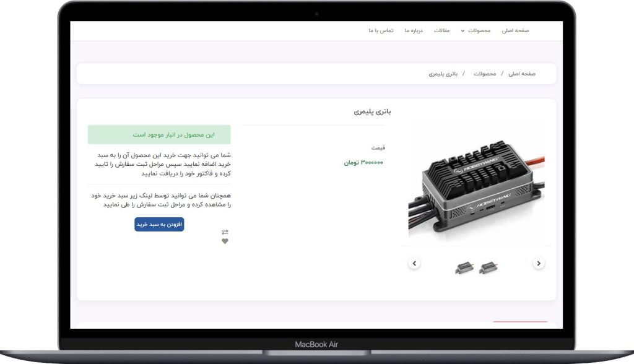Click the صفحه اصلی breadcrumb link
This screenshot has height=364, width=634.
[x=521, y=74]
